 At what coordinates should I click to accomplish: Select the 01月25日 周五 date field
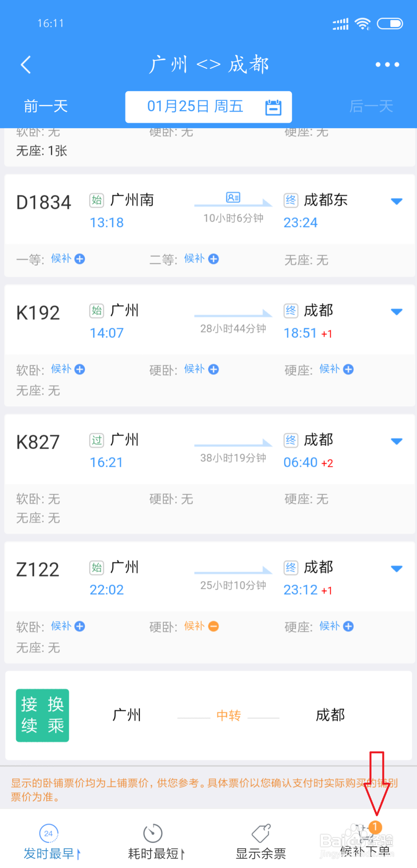(208, 107)
